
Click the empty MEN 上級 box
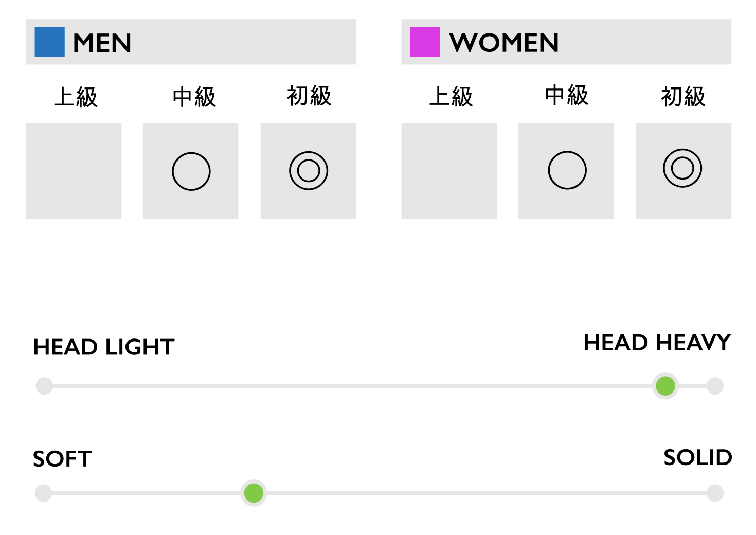(x=74, y=171)
